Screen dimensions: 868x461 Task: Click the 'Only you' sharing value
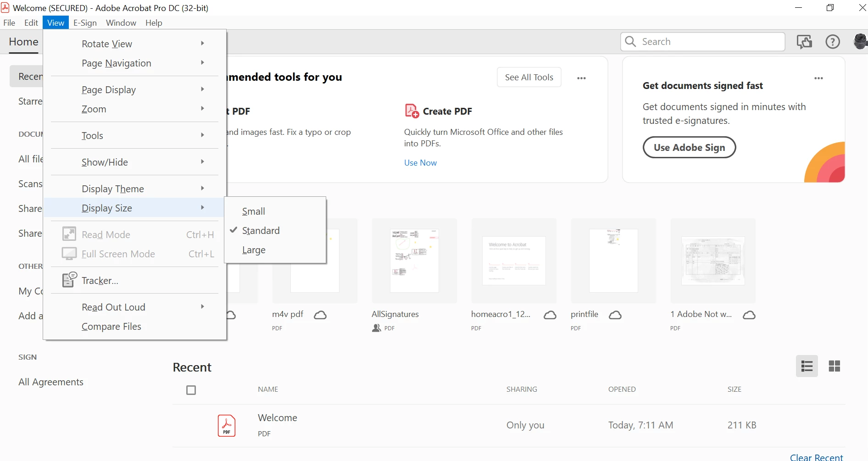(525, 425)
